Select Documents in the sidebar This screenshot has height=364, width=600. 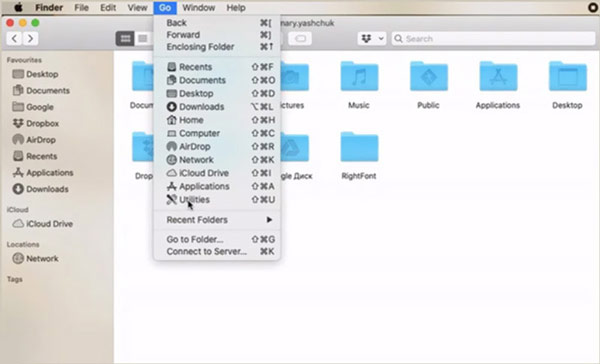click(41, 91)
